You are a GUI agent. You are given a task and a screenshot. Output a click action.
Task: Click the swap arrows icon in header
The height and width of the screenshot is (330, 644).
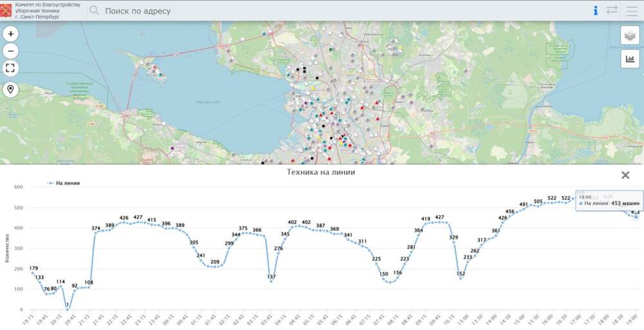click(612, 10)
